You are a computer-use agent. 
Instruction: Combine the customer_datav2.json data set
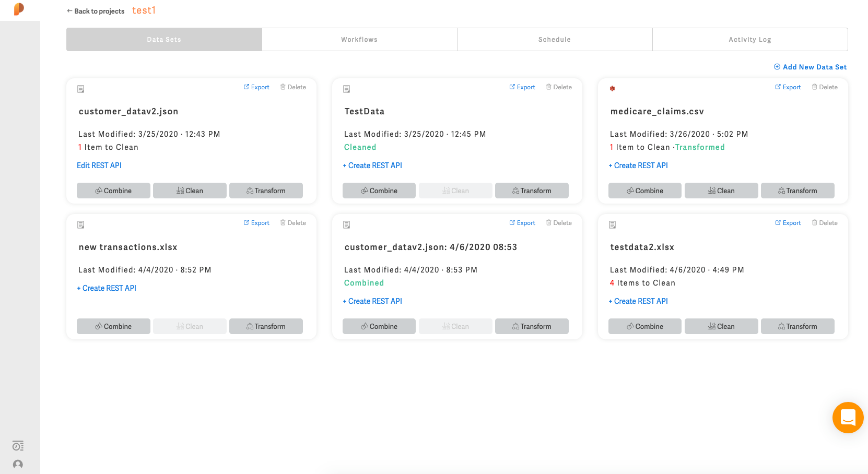click(x=113, y=191)
